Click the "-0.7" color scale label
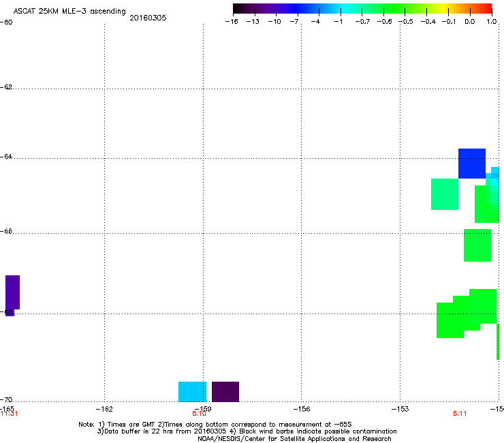 coord(362,22)
